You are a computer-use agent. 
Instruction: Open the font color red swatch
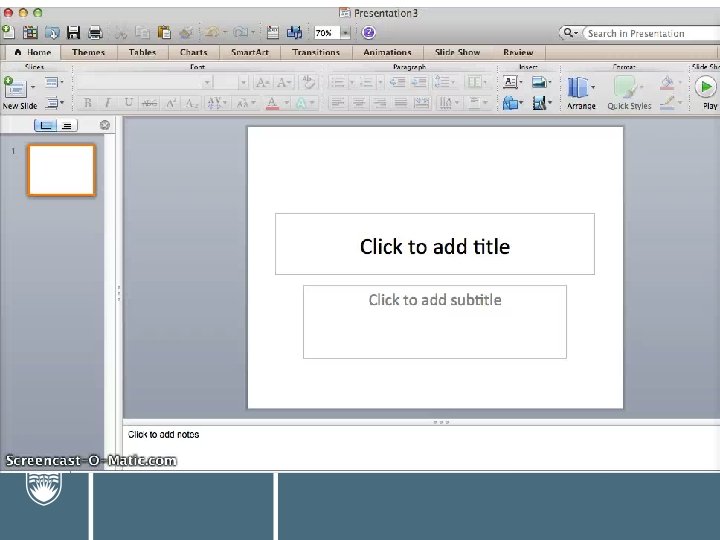pyautogui.click(x=272, y=103)
